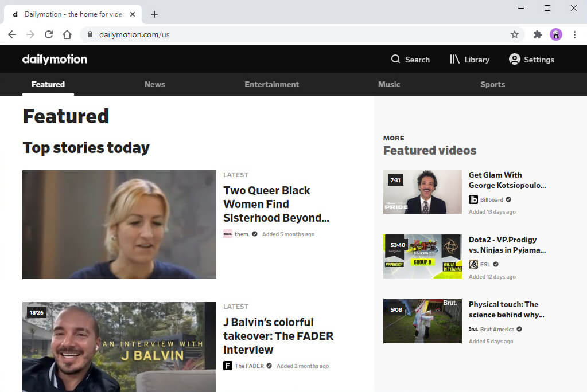Switch to the News tab
The height and width of the screenshot is (392, 587).
tap(154, 85)
